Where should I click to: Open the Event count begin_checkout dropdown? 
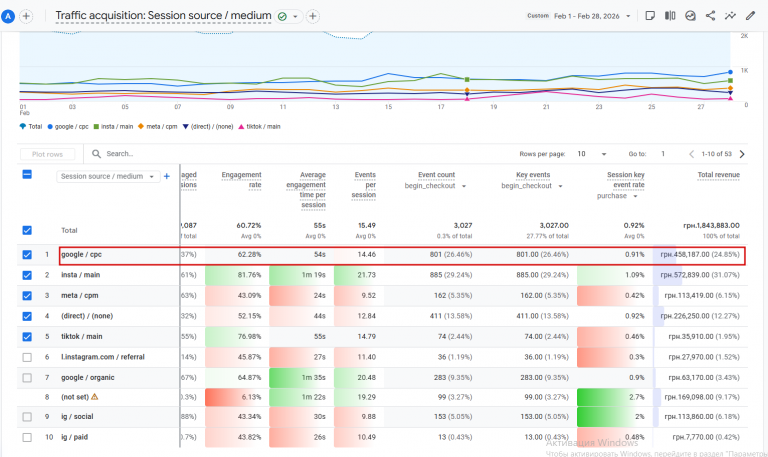pos(435,186)
